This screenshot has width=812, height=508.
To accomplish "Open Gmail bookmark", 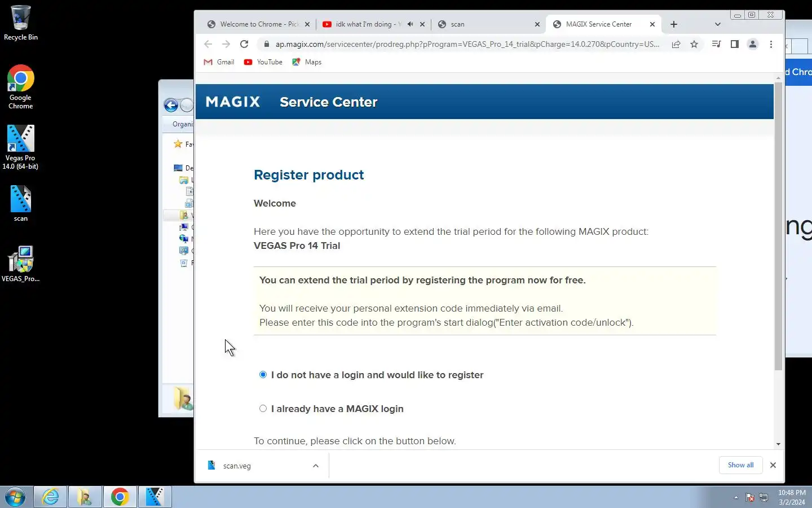I will coord(219,62).
